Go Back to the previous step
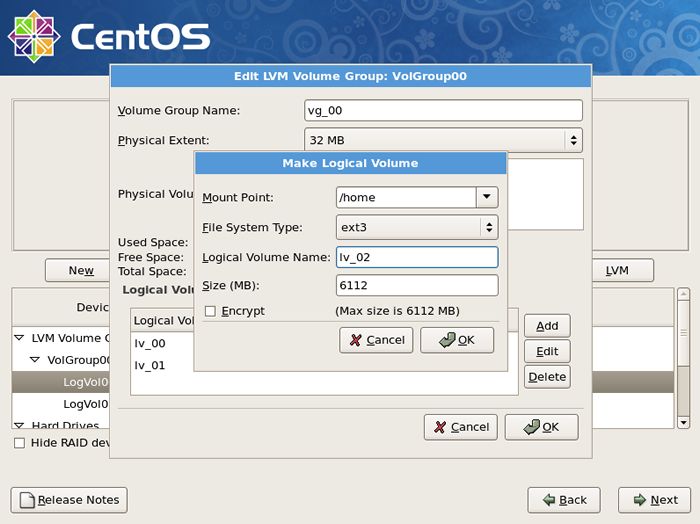This screenshot has width=700, height=524. click(x=564, y=500)
